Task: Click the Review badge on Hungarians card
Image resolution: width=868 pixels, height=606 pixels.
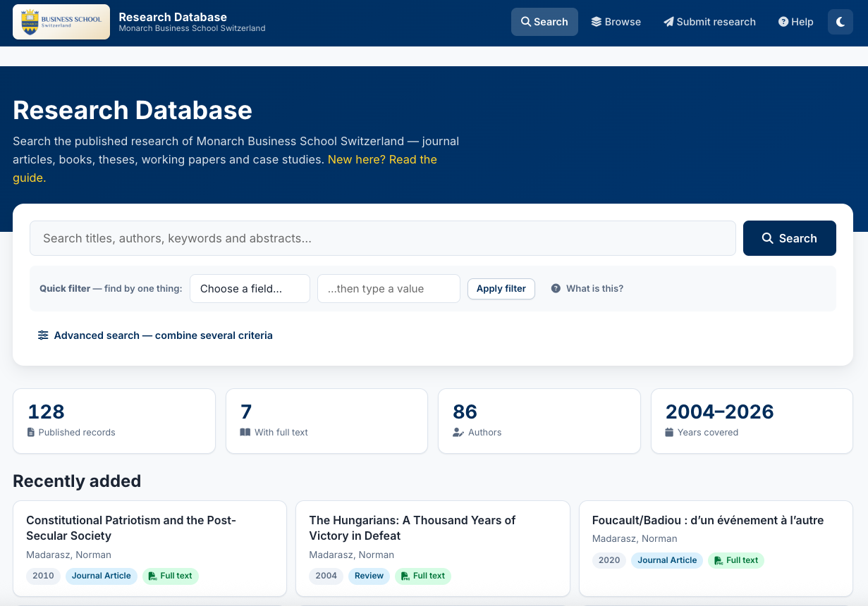Action: 369,576
